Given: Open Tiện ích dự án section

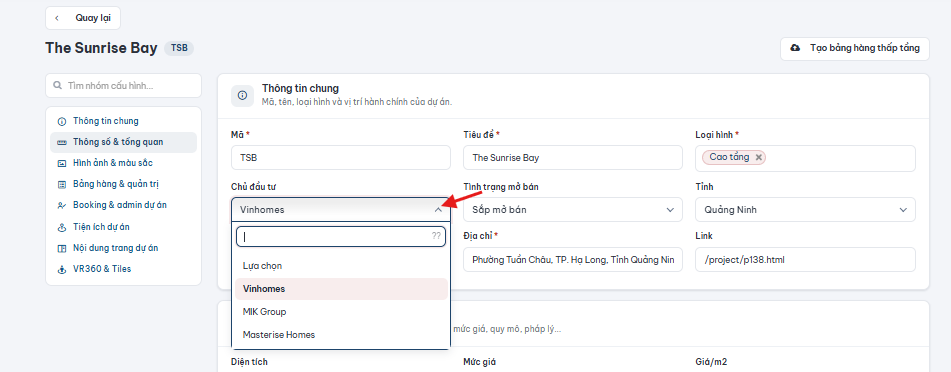Looking at the screenshot, I should pos(123,228).
